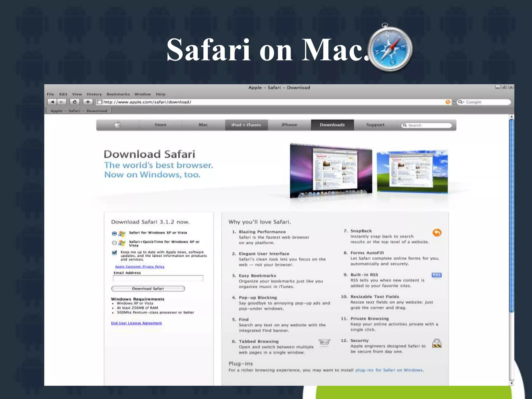
Task: Click the scroll up arrow
Action: pos(511,117)
